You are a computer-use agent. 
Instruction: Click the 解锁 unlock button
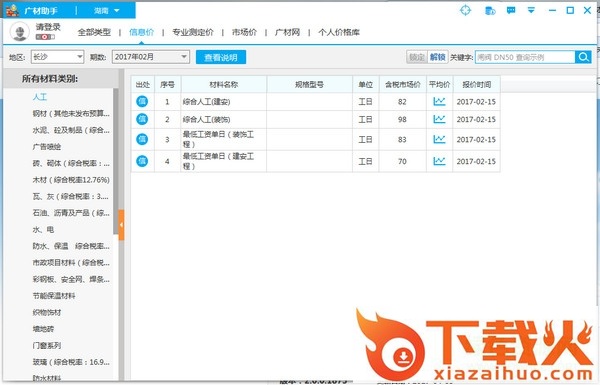pyautogui.click(x=437, y=57)
